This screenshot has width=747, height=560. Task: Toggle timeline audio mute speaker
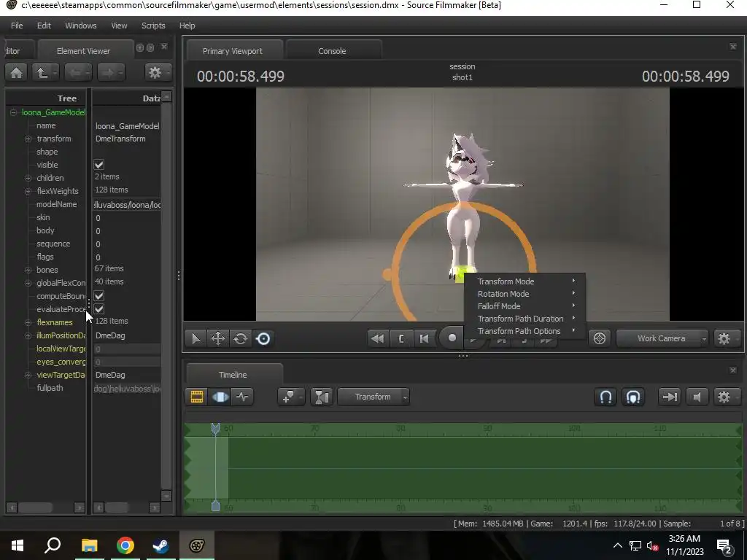(x=697, y=397)
